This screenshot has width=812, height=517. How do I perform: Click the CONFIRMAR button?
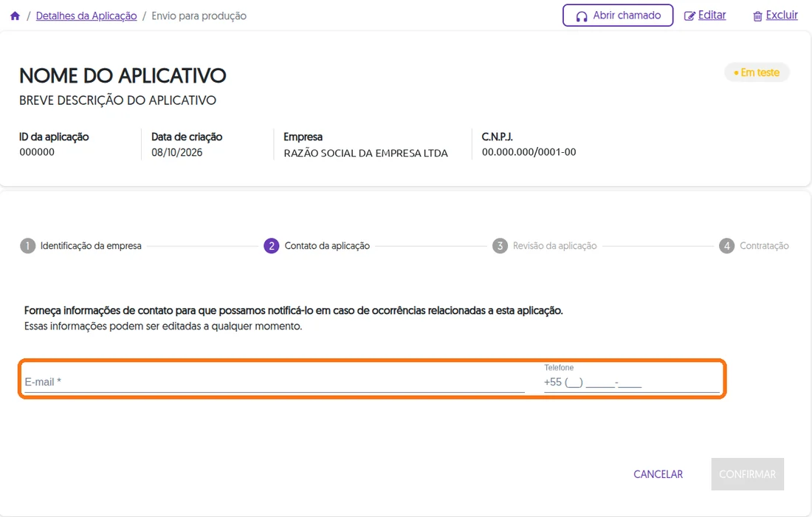747,474
